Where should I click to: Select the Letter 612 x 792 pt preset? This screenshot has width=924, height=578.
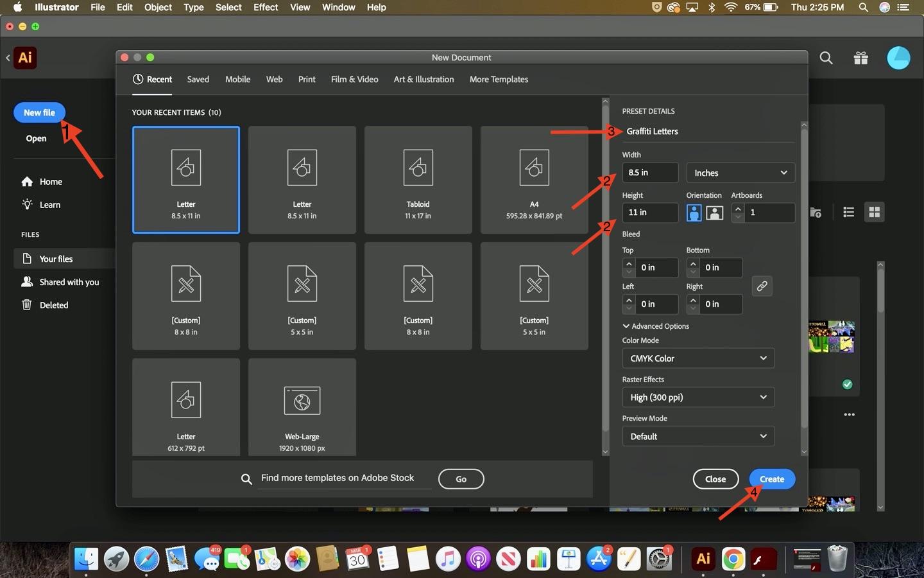coord(186,407)
